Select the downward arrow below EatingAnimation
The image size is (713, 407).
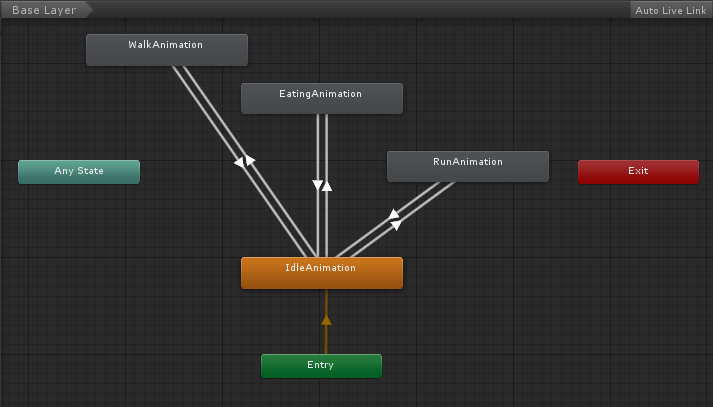(x=317, y=185)
